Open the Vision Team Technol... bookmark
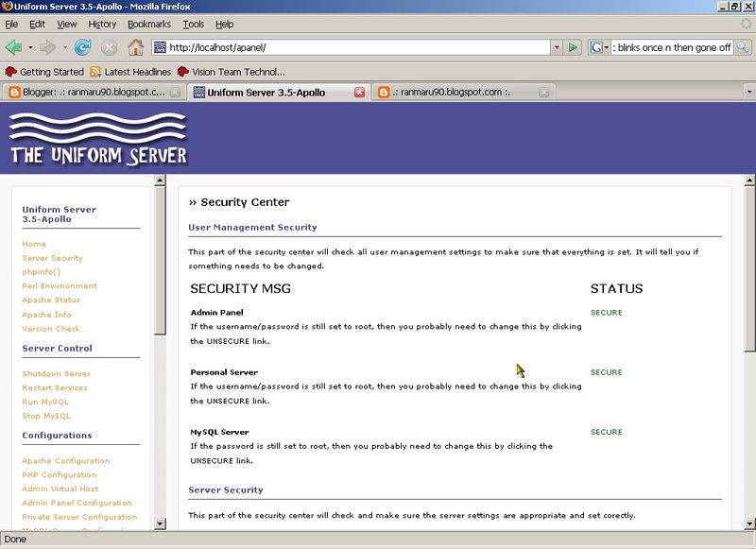The height and width of the screenshot is (549, 756). pyautogui.click(x=231, y=72)
